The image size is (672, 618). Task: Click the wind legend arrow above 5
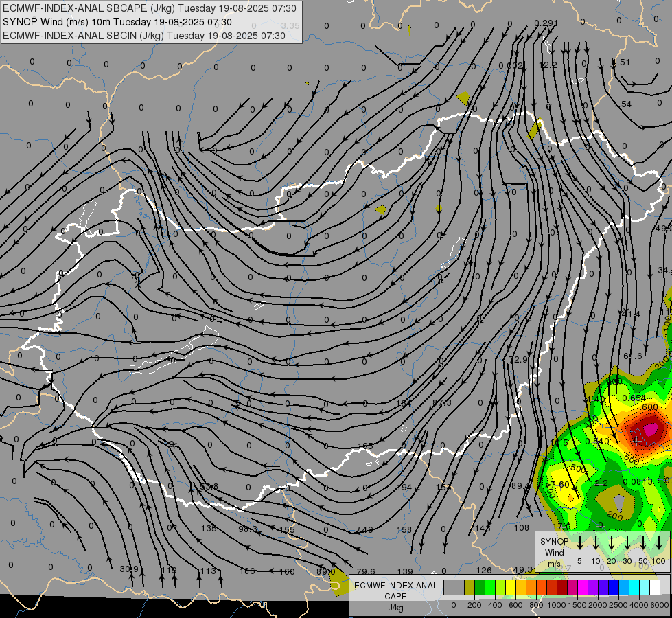click(580, 542)
